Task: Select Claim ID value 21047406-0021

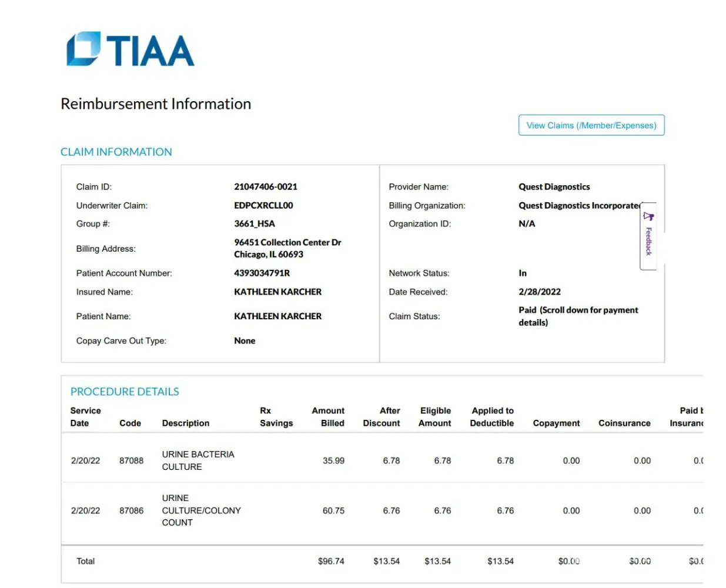Action: [266, 187]
